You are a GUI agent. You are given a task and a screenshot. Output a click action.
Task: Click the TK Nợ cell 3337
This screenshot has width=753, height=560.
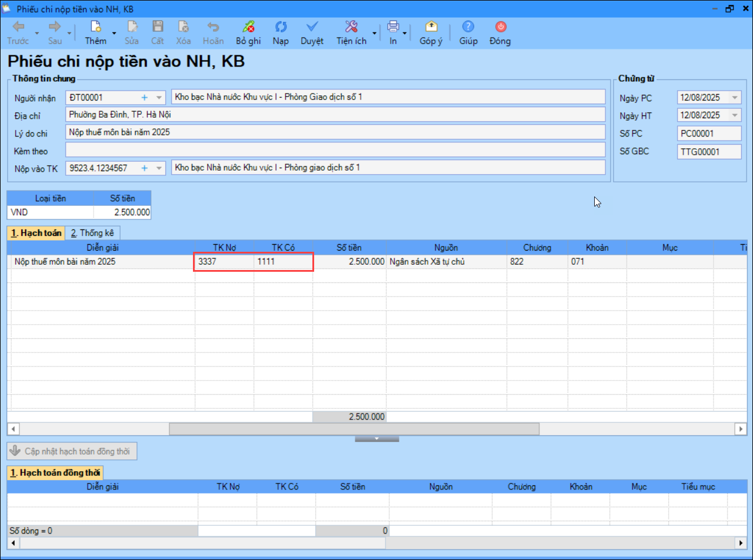[x=224, y=262]
